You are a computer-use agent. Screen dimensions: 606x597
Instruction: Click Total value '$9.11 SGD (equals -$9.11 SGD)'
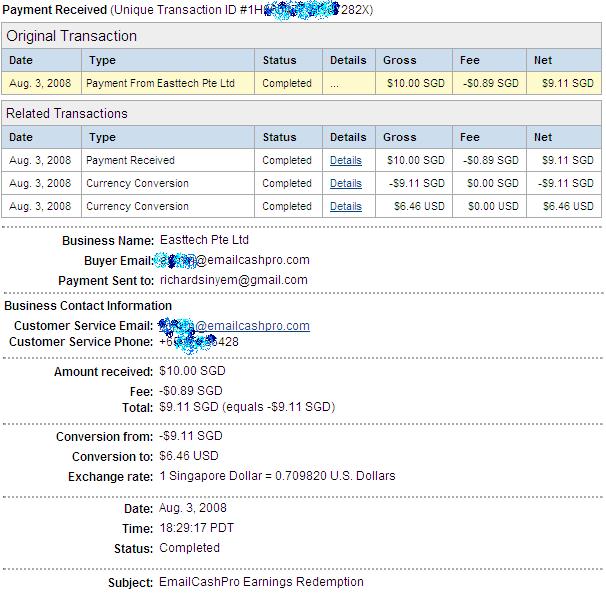click(x=247, y=407)
